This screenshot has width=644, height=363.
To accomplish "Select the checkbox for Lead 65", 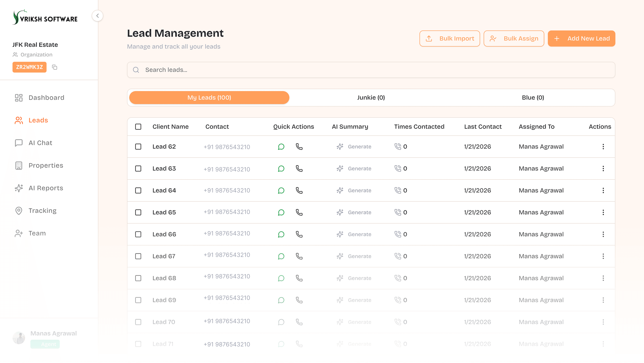I will coord(138,212).
